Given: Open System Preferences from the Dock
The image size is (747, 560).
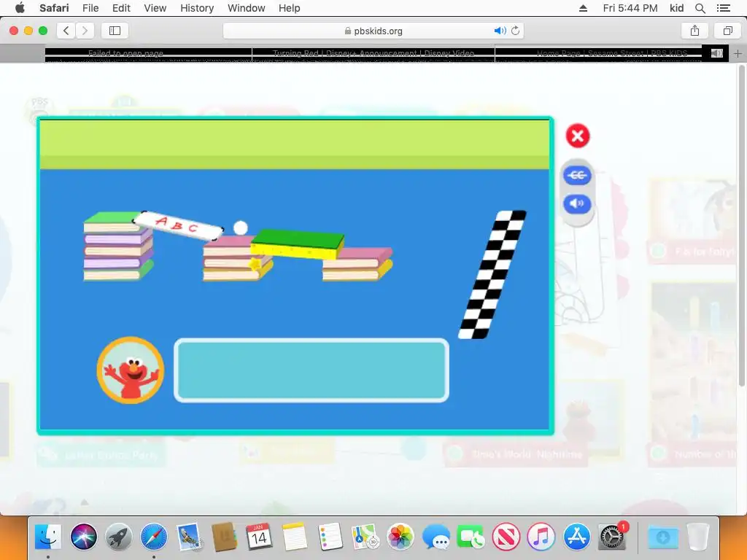Looking at the screenshot, I should click(x=612, y=537).
